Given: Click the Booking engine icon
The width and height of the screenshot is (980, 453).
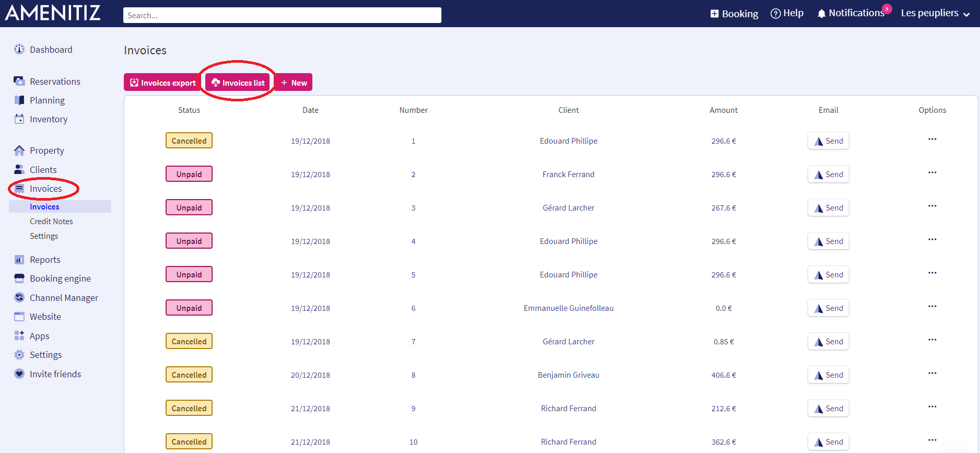Looking at the screenshot, I should tap(19, 278).
